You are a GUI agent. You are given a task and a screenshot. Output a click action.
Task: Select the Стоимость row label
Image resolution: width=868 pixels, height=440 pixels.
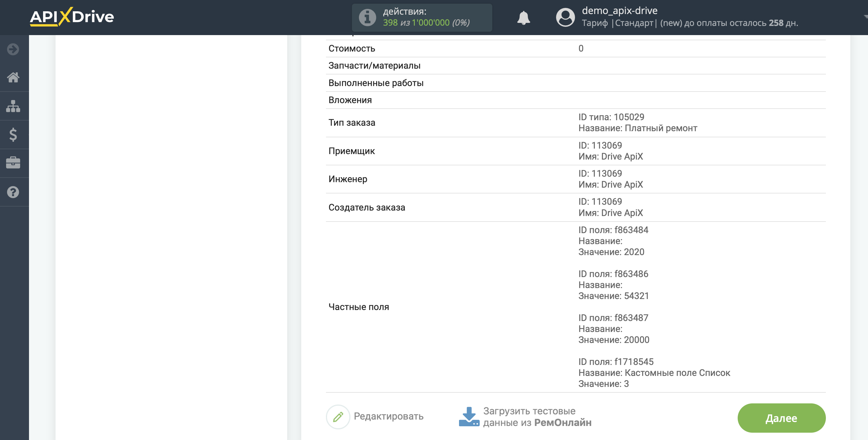352,49
